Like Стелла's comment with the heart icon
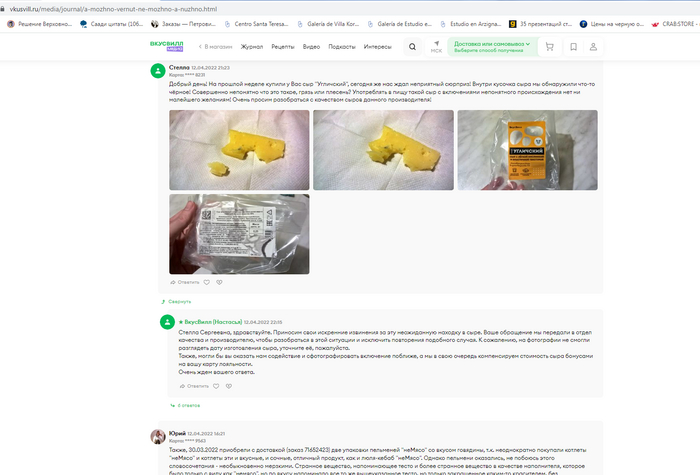This screenshot has height=475, width=700. pos(207,282)
